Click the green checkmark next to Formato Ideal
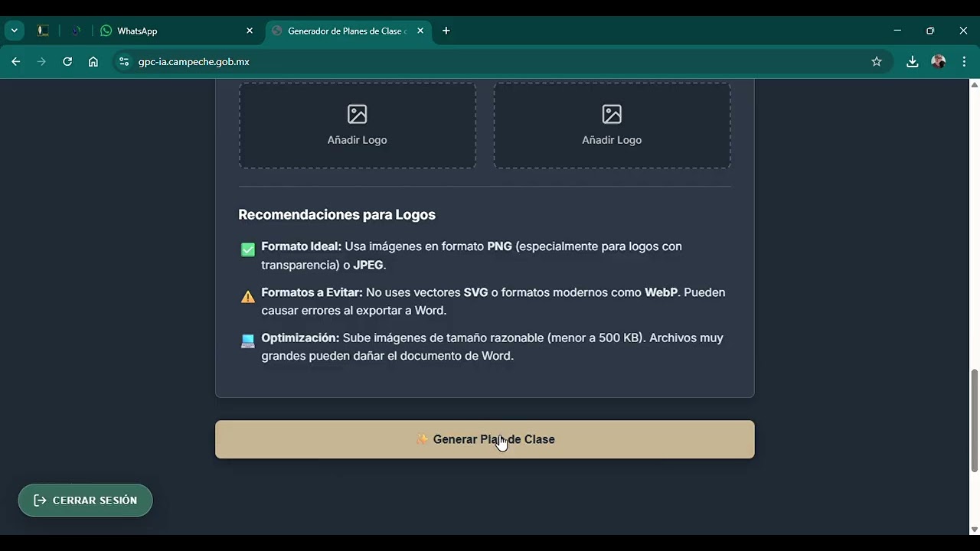980x551 pixels. (x=248, y=250)
